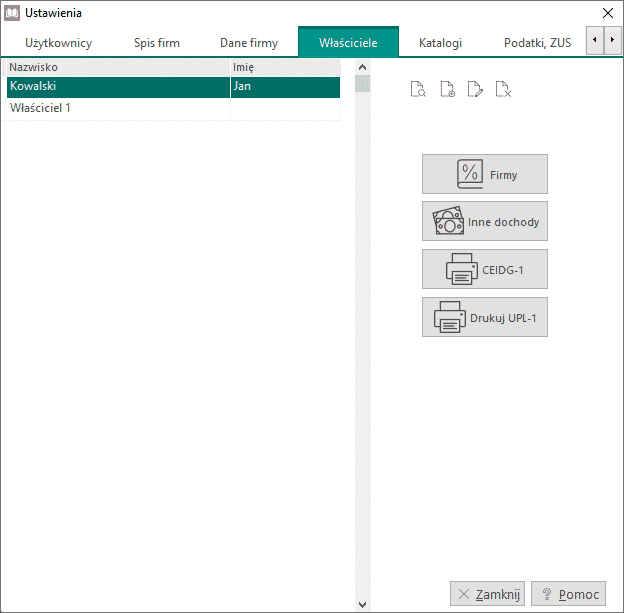The image size is (624, 613).
Task: Click the owners list scrollbar thumb
Action: pos(362,84)
